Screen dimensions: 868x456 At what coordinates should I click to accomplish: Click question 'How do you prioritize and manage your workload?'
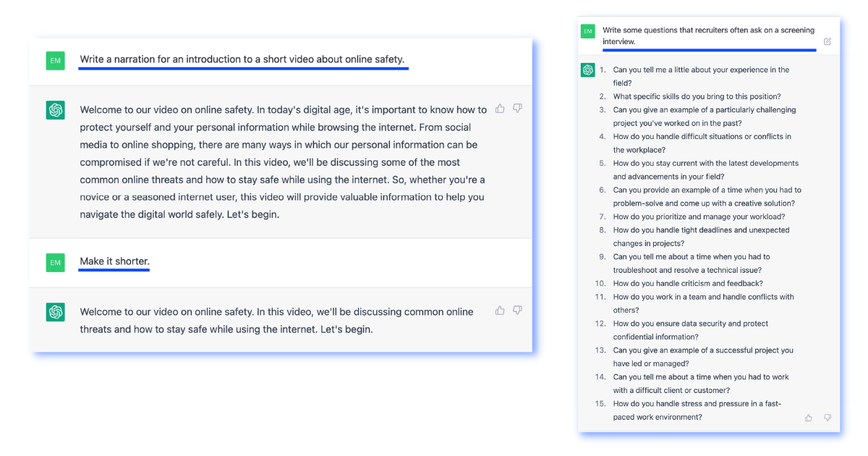[x=699, y=216]
